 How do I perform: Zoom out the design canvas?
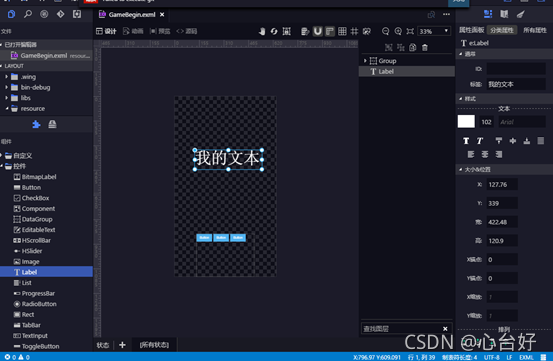click(385, 31)
